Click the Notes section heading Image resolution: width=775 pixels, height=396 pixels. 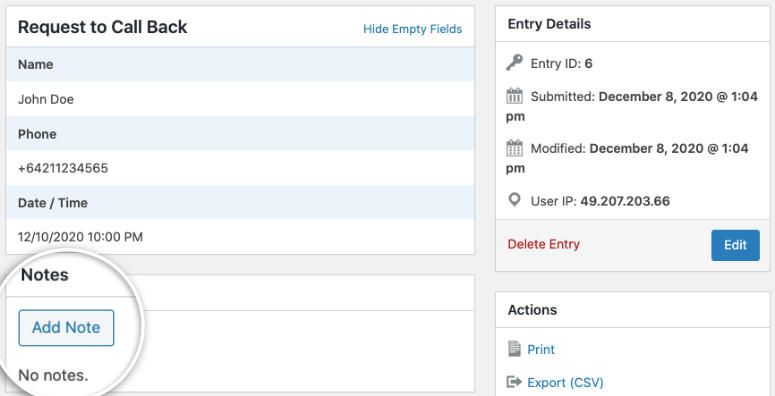44,275
